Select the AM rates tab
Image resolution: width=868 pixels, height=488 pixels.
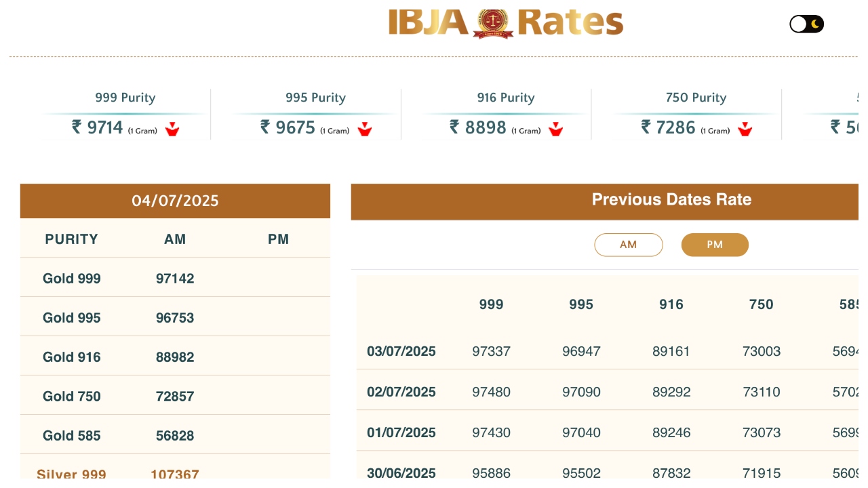point(628,245)
